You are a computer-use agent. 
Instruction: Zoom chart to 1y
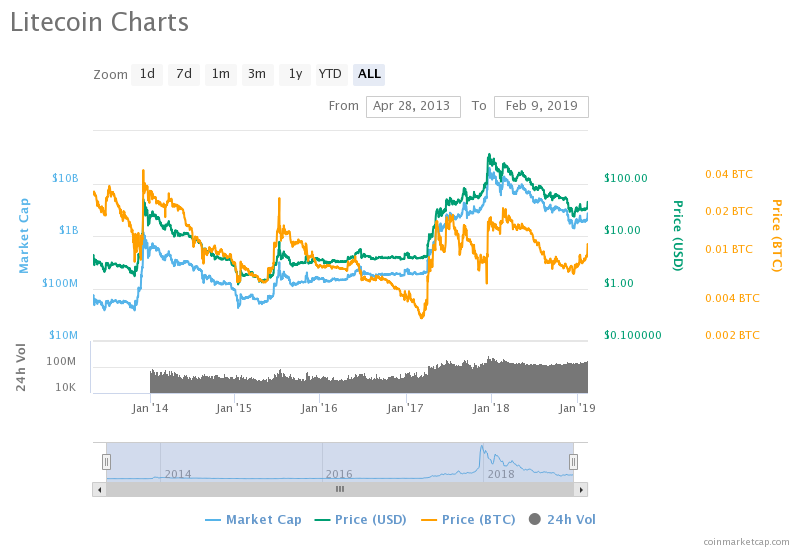pyautogui.click(x=294, y=74)
